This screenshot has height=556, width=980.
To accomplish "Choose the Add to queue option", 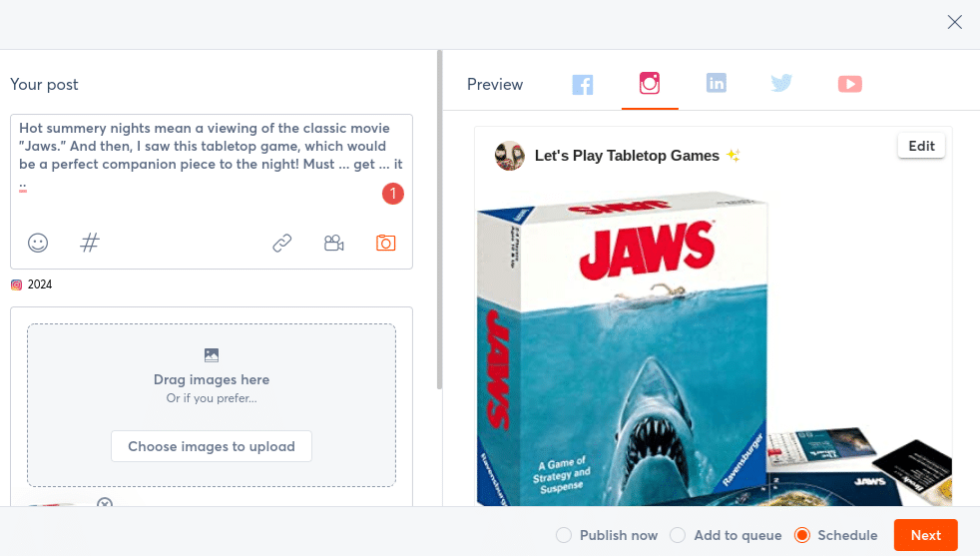I will (x=678, y=535).
